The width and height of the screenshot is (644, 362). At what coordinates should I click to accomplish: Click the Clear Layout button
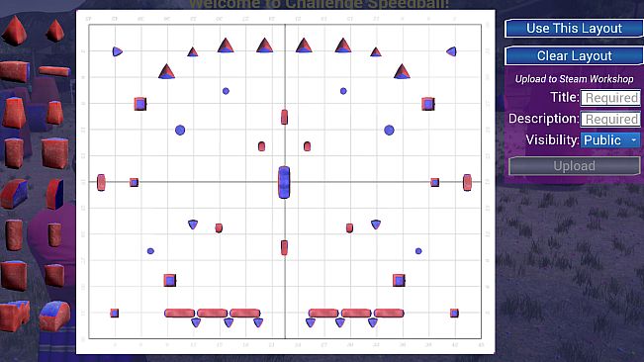(574, 55)
